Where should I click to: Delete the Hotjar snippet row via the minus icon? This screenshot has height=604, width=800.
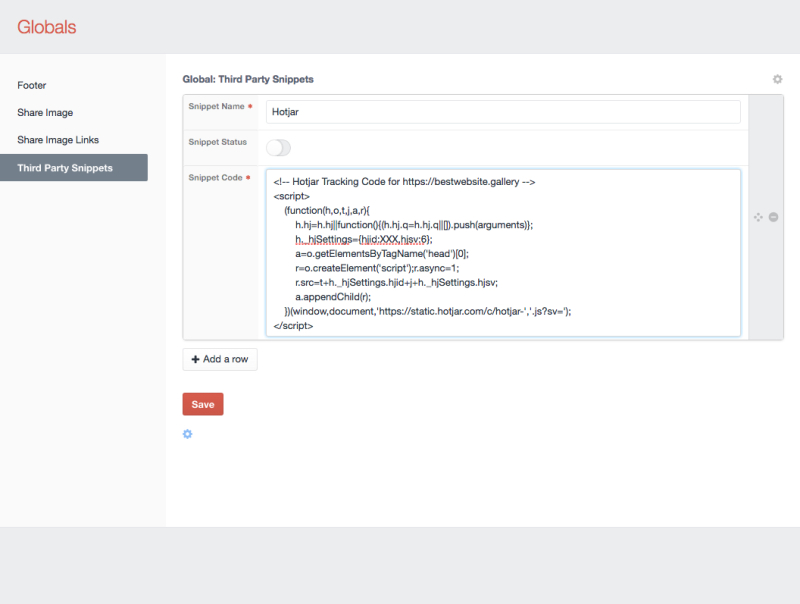[x=774, y=216]
